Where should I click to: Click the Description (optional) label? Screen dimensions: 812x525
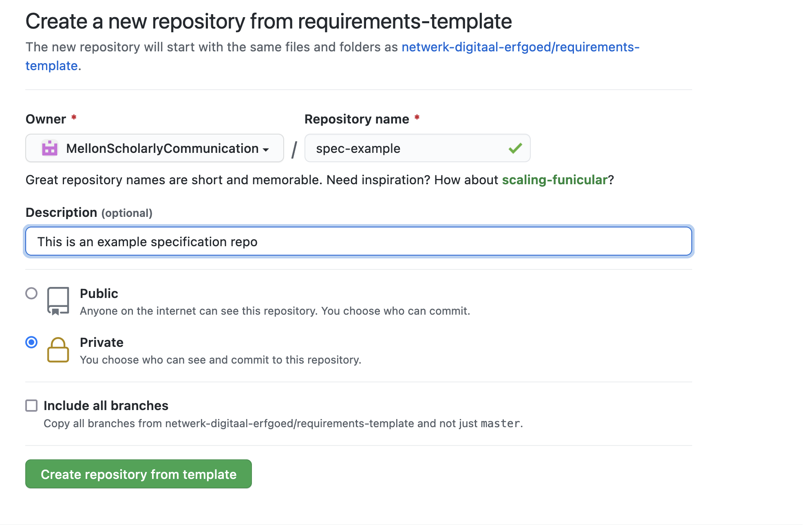coord(89,212)
